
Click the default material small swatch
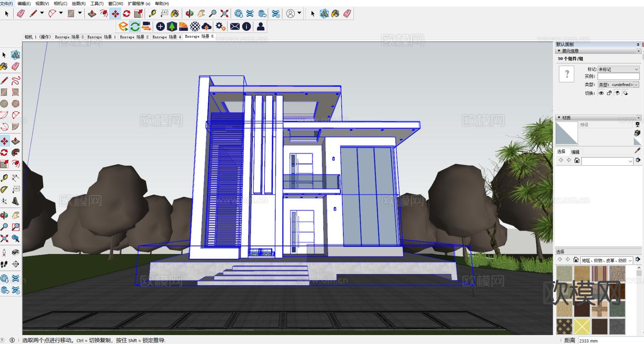click(x=637, y=141)
